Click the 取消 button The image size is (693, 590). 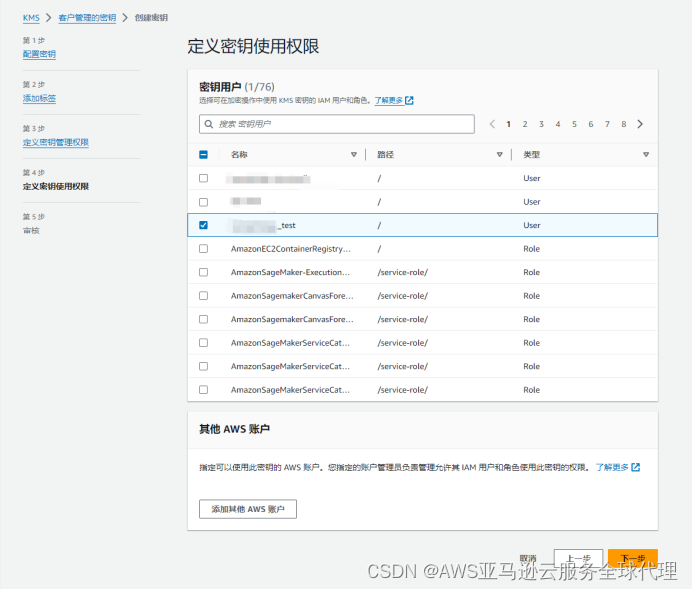coord(528,559)
